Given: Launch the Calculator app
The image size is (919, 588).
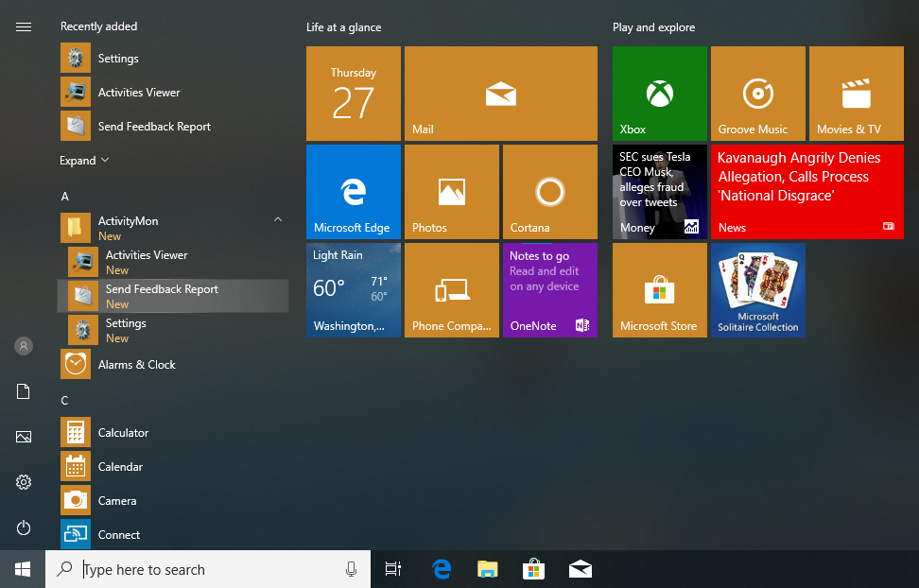Looking at the screenshot, I should 174,432.
